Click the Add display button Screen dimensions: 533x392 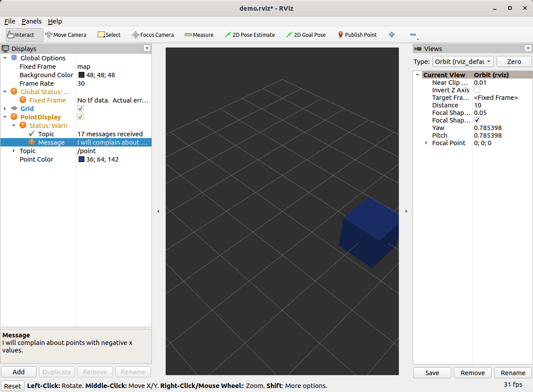[x=19, y=372]
